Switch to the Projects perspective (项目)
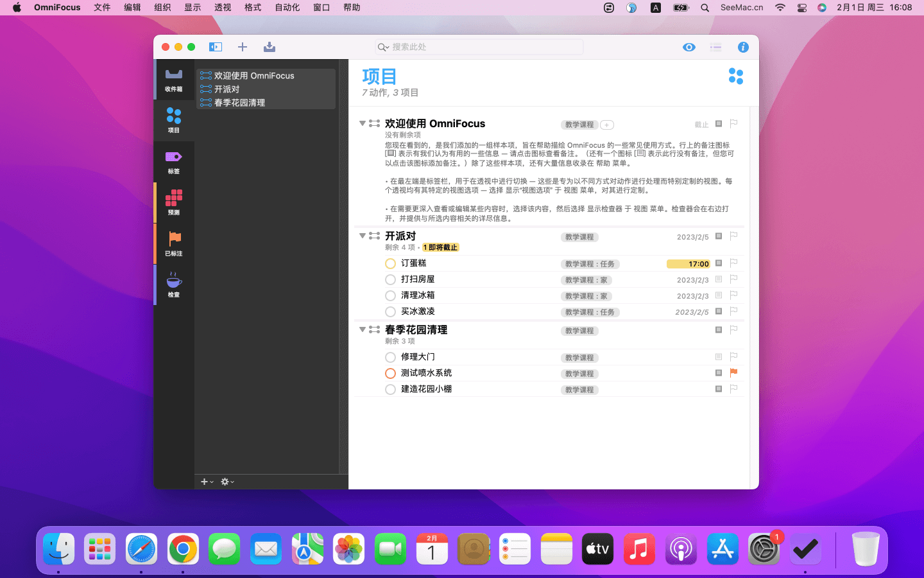Image resolution: width=924 pixels, height=578 pixels. tap(174, 121)
